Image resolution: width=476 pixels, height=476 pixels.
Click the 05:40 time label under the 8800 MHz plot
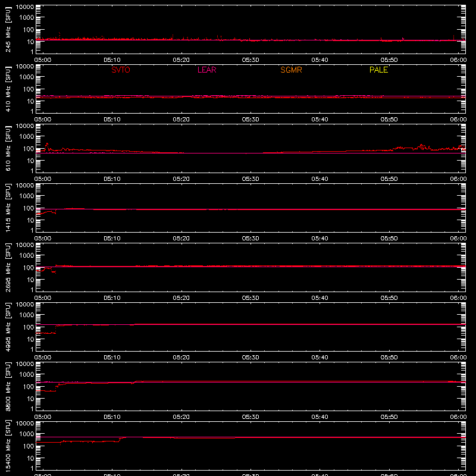tap(320, 417)
